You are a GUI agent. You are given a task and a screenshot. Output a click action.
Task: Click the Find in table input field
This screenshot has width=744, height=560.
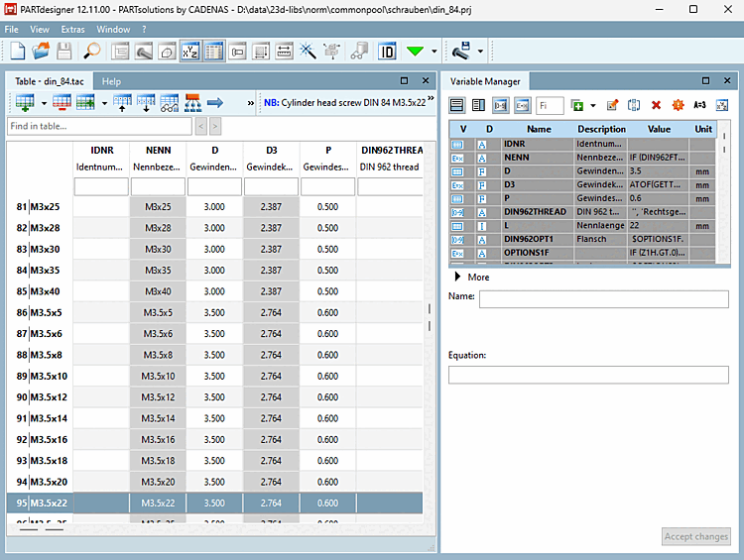pos(98,126)
